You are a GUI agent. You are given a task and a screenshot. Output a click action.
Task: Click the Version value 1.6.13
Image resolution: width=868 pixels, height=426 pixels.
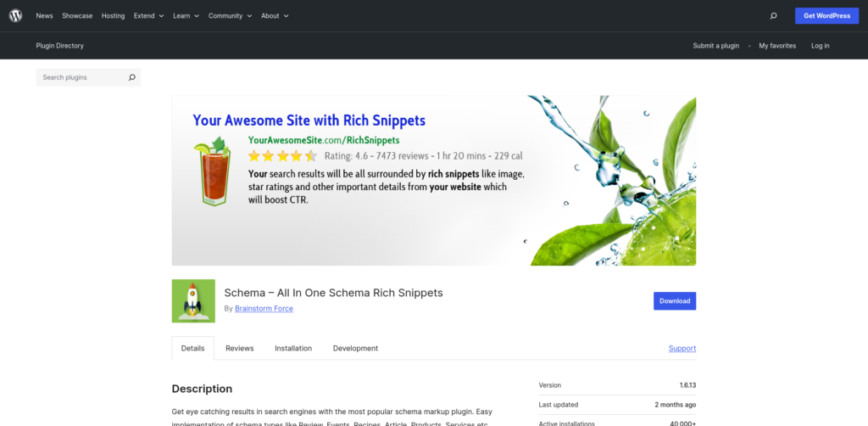(x=687, y=385)
